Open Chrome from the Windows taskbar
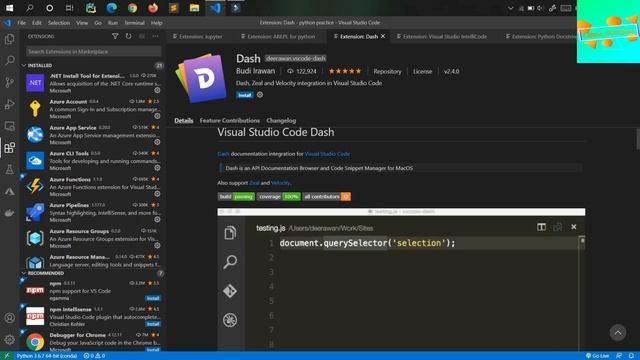This screenshot has width=640, height=360. tap(132, 8)
